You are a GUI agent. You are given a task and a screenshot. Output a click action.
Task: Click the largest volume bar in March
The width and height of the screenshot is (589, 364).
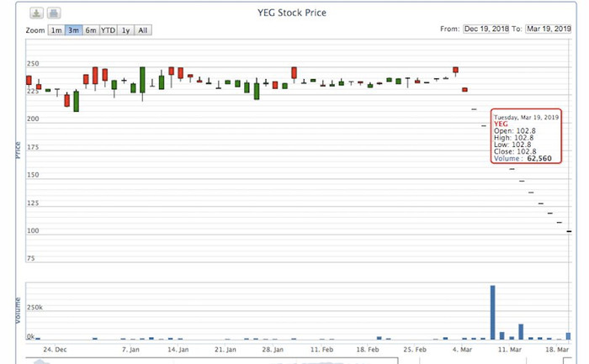tap(492, 313)
